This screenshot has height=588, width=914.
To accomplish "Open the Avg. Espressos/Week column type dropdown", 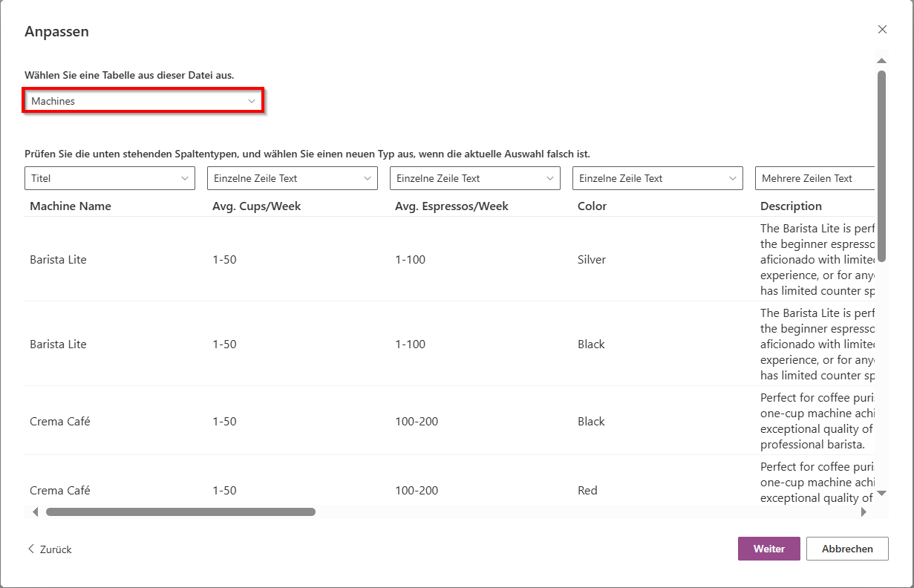I will click(475, 178).
